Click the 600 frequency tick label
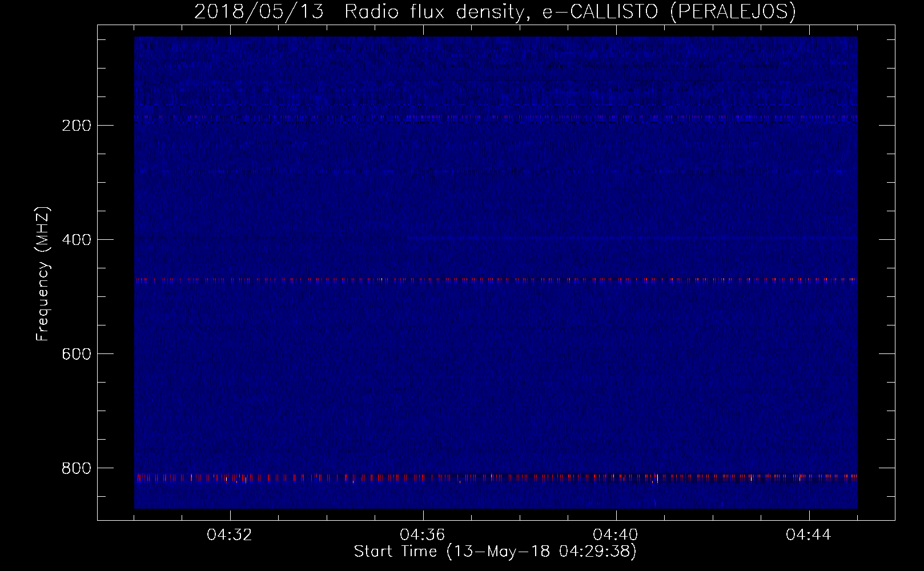 click(x=77, y=354)
